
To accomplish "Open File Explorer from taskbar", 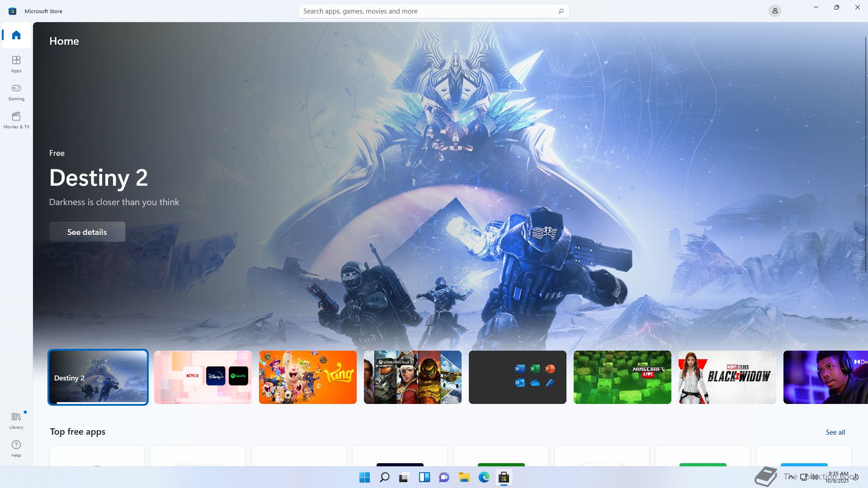I will tap(464, 477).
